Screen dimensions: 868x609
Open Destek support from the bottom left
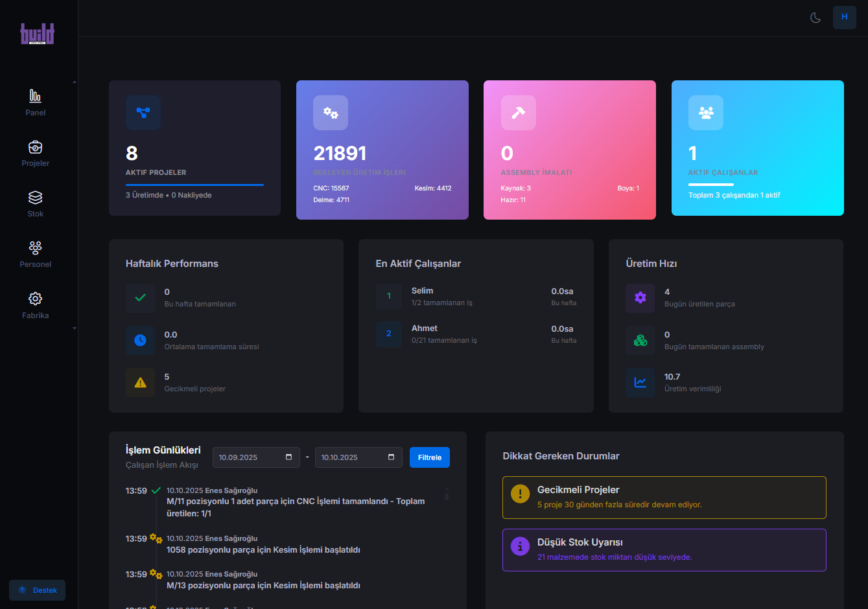[37, 590]
